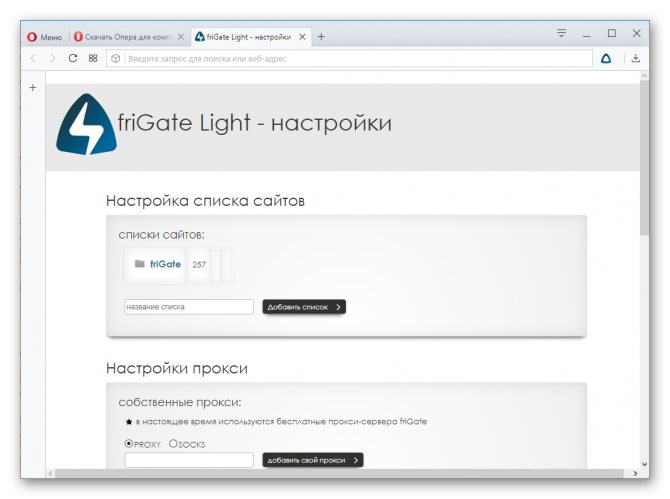
Task: Select the PROXY radio button
Action: tap(129, 443)
